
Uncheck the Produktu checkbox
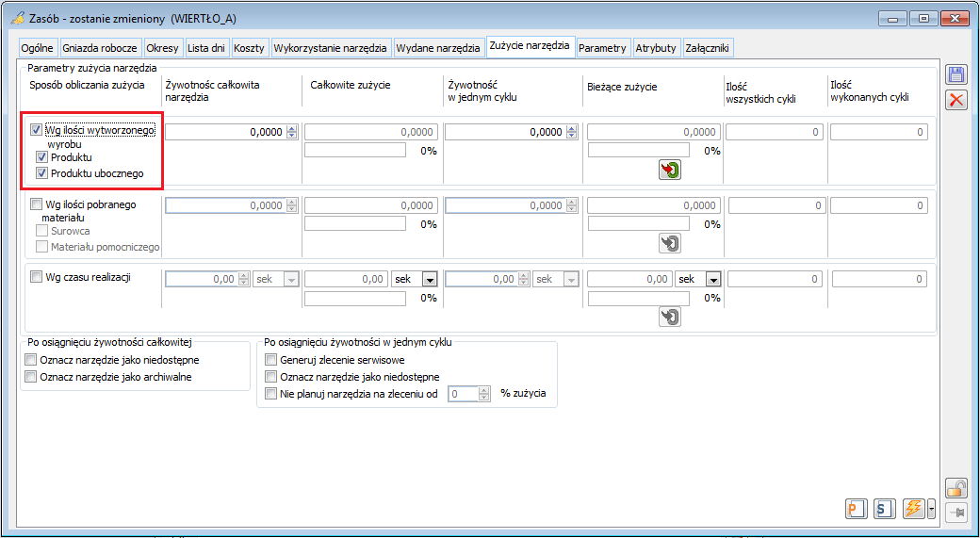click(41, 157)
